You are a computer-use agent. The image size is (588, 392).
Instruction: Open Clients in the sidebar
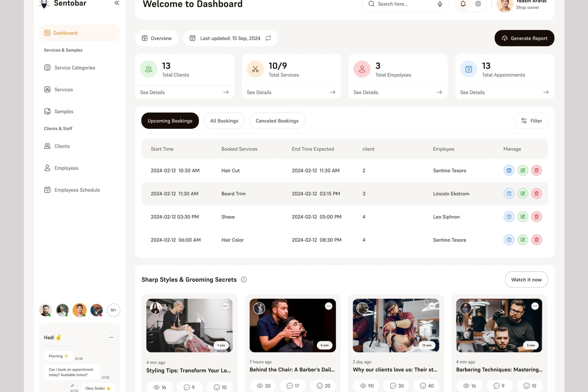click(57, 146)
